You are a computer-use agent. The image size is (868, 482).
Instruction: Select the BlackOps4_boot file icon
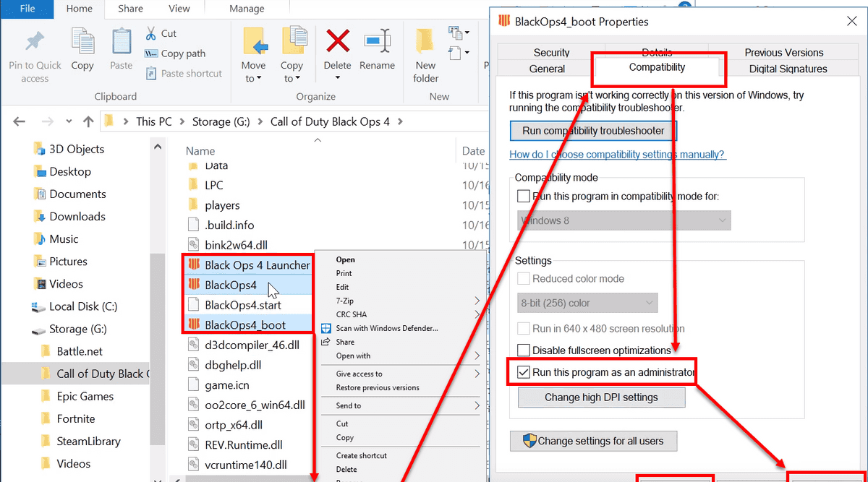193,324
